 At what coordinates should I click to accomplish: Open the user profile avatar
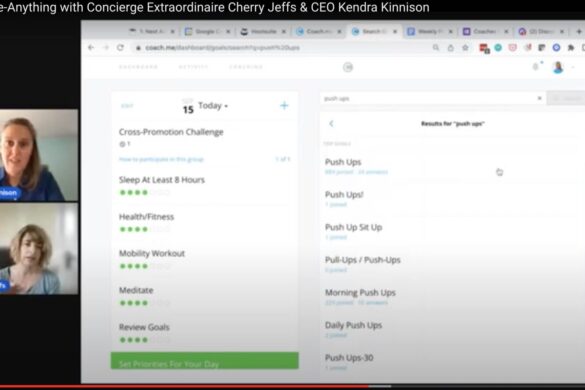[x=558, y=67]
